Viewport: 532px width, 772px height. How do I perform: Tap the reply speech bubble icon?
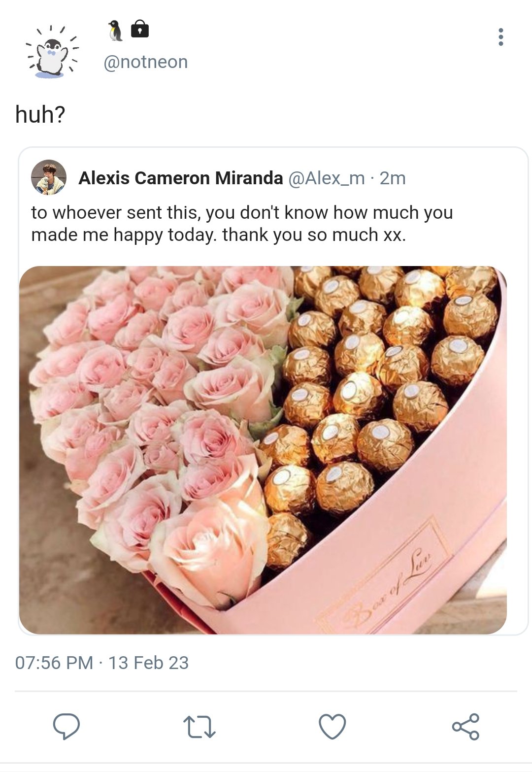[66, 727]
